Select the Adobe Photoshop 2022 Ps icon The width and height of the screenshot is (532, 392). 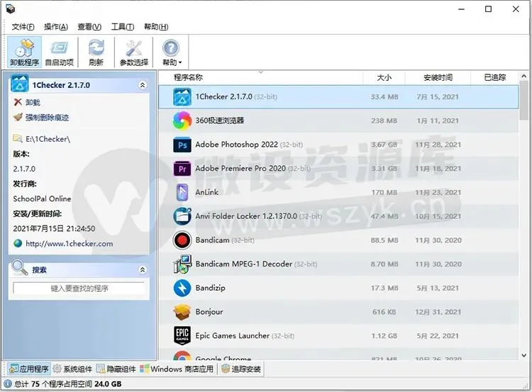point(182,145)
